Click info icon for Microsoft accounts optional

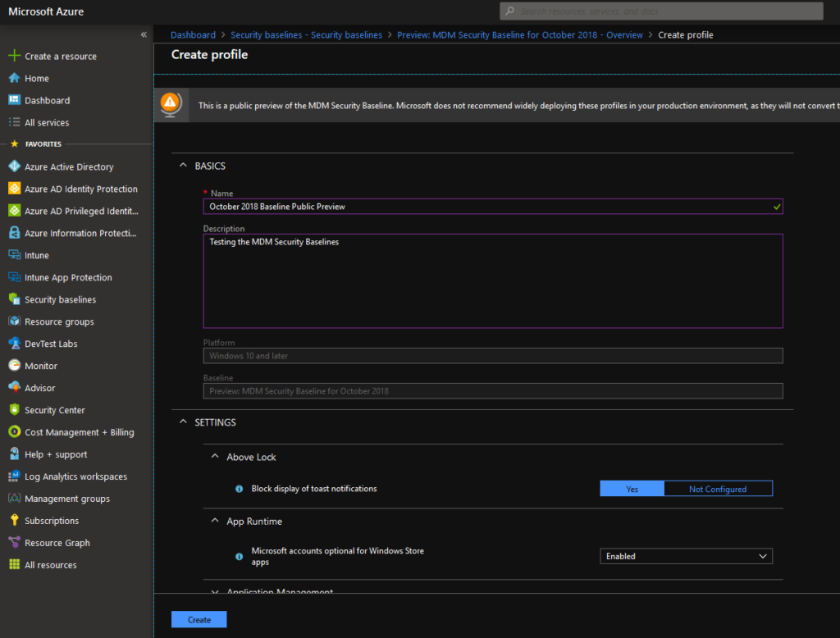240,557
